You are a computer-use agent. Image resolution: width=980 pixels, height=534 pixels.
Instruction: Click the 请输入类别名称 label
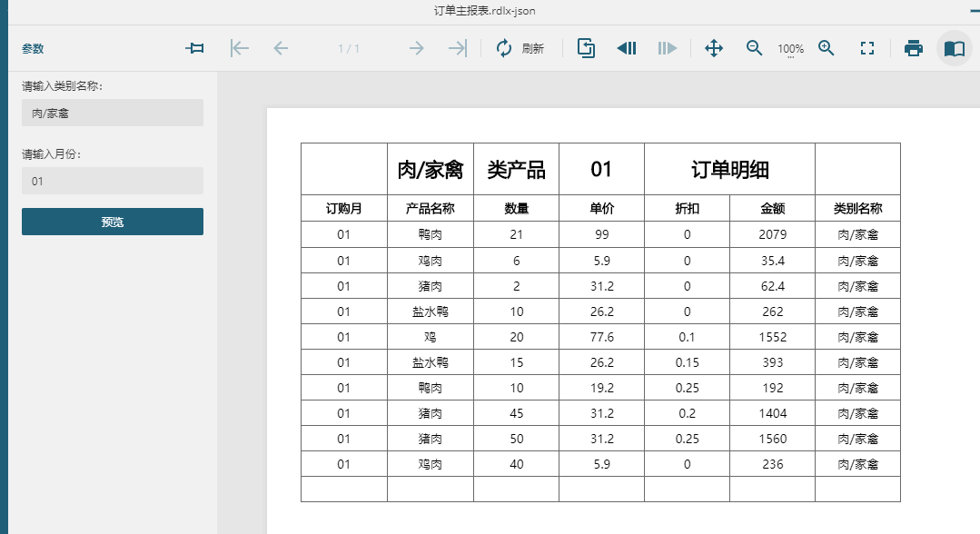pyautogui.click(x=62, y=86)
